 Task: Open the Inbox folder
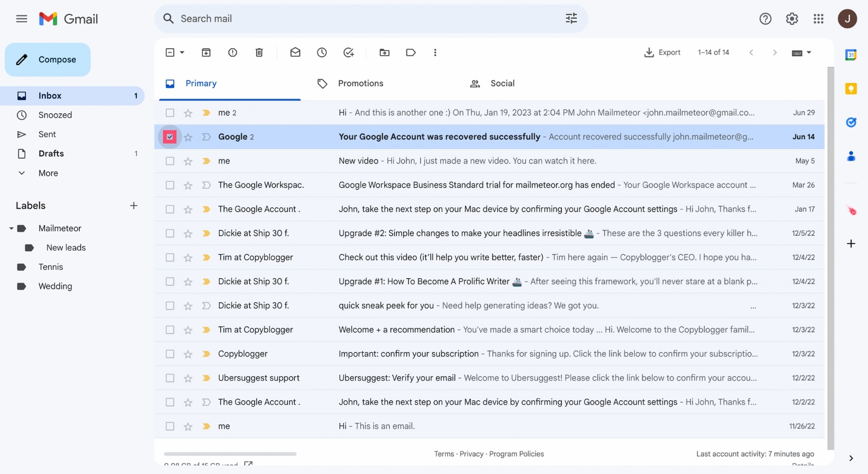tap(72, 96)
